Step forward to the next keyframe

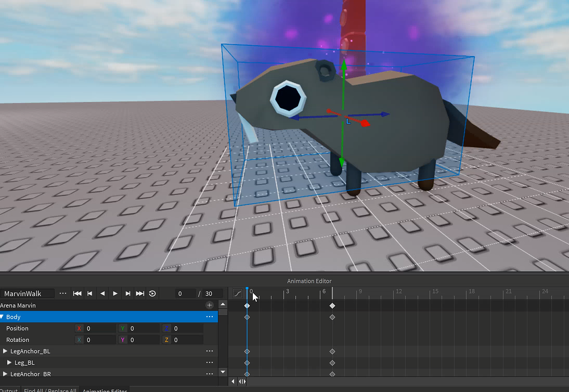127,293
